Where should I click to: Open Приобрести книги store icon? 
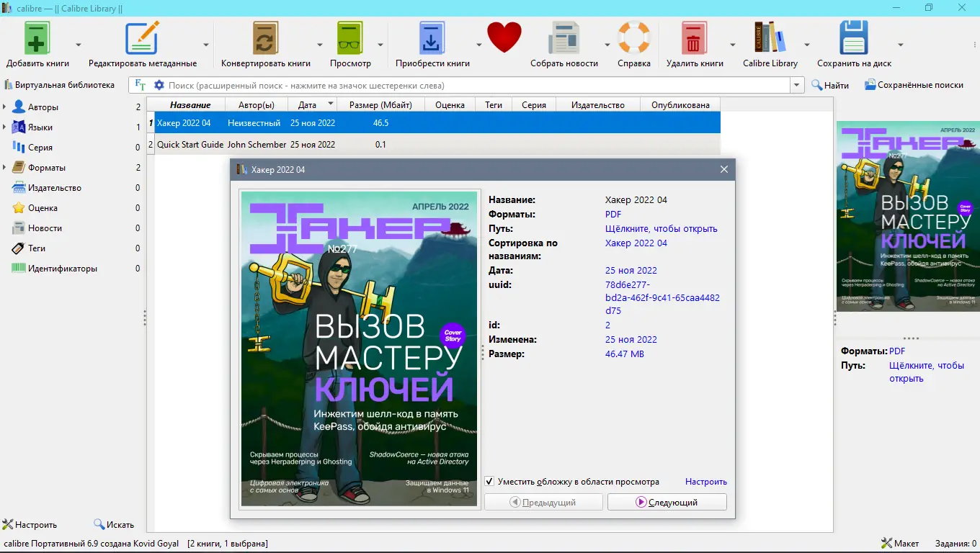click(432, 37)
